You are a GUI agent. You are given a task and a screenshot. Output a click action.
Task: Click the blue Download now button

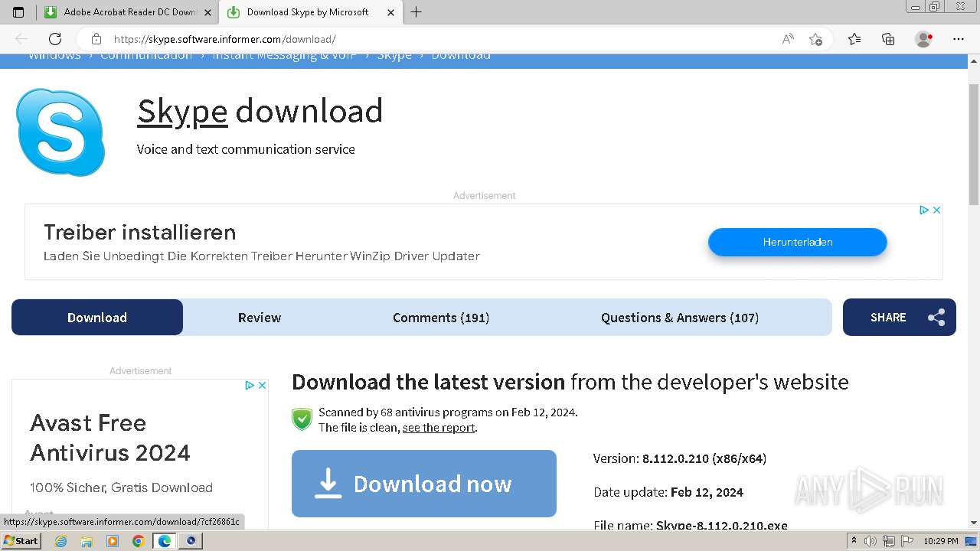pyautogui.click(x=424, y=484)
